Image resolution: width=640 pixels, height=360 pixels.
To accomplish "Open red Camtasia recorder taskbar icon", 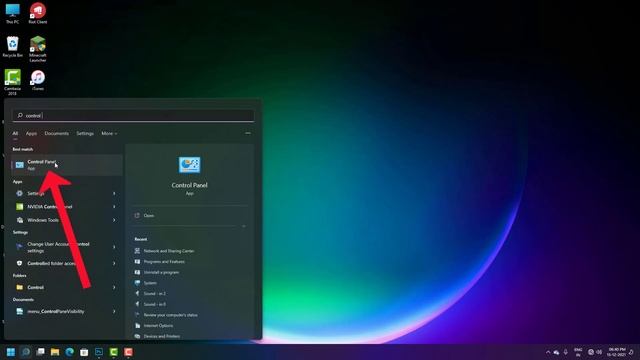I will (x=128, y=352).
